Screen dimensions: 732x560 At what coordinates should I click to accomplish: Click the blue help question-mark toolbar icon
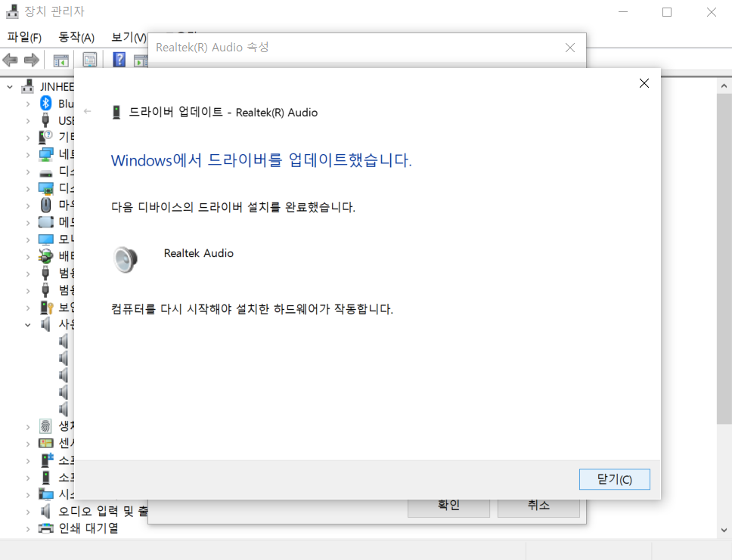pos(119,59)
